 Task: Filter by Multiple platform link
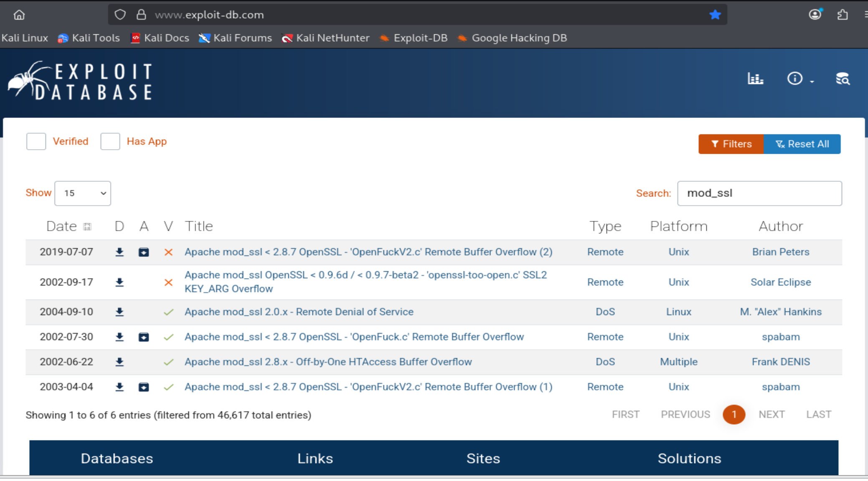tap(678, 362)
